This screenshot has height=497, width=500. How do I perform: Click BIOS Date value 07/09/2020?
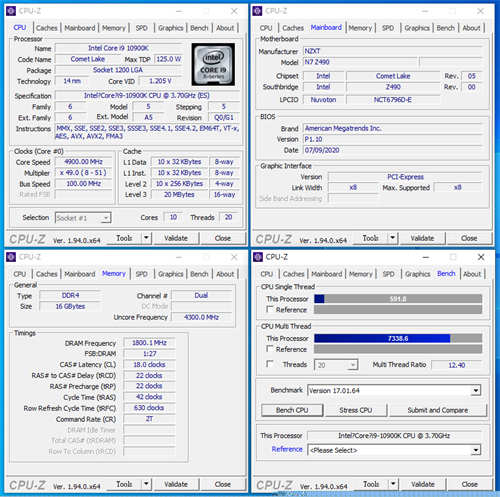coord(393,150)
